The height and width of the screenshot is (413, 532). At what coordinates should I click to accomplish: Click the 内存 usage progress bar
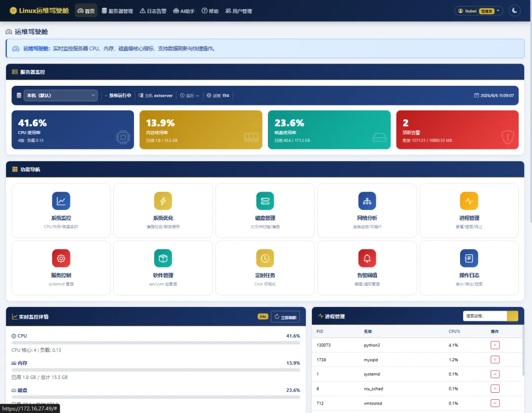coord(156,370)
